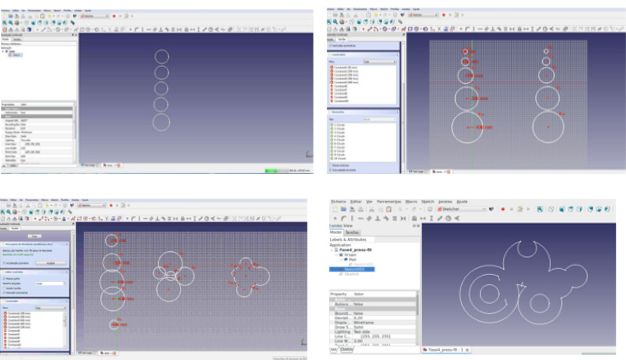This screenshot has width=626, height=360.
Task: Set right view in bottom-right window
Action: 580,210
